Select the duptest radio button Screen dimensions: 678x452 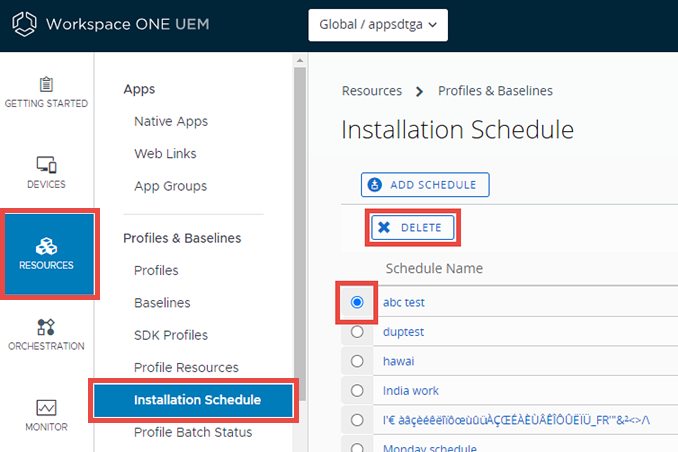point(357,332)
